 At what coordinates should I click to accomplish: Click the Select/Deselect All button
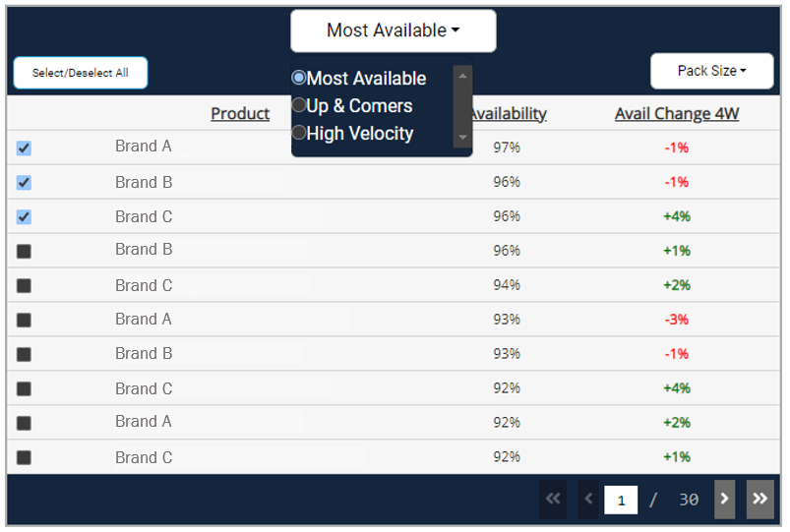[80, 73]
